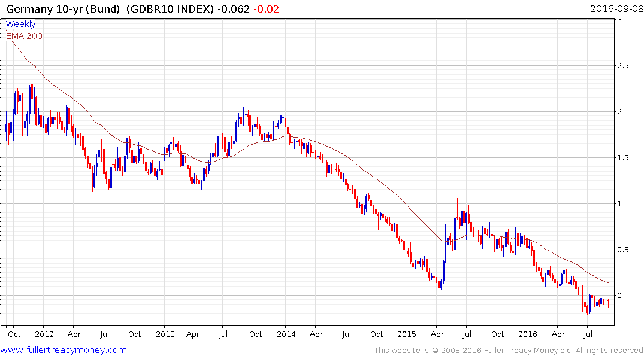Screen dimensions: 644x359
Task: Select the GDBR10 INDEX ticker text
Action: pos(170,9)
